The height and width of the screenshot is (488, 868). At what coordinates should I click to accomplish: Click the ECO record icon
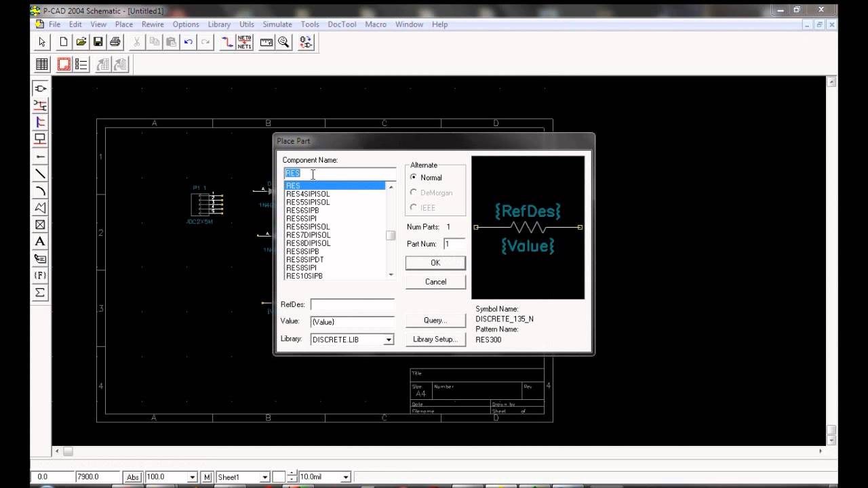point(306,42)
